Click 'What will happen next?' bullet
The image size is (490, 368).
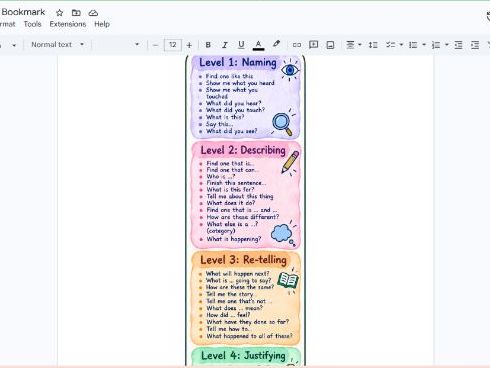[237, 274]
